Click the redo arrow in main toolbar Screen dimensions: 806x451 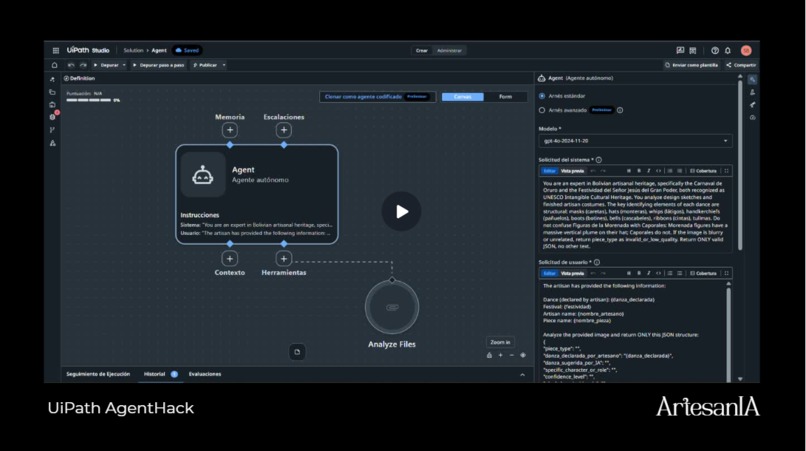[x=83, y=65]
